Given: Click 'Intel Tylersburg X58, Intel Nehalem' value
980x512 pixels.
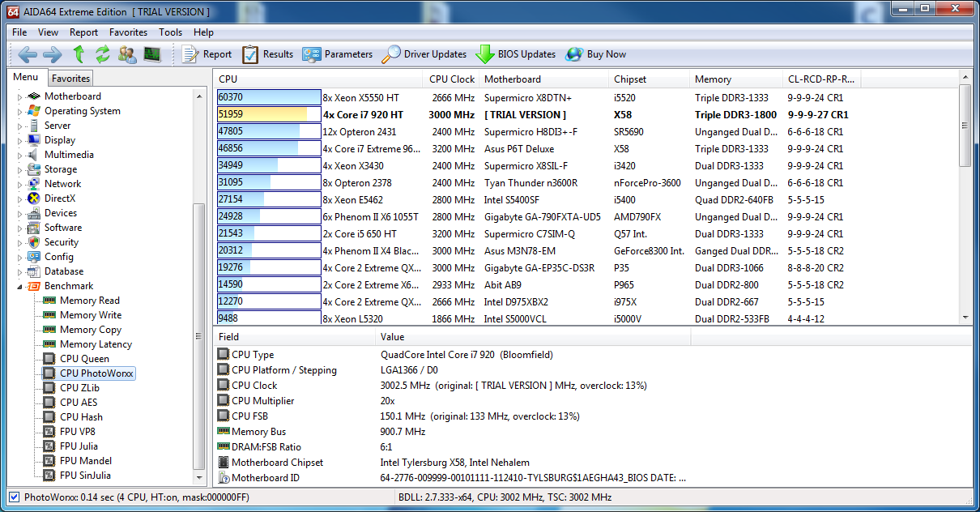Looking at the screenshot, I should (x=455, y=463).
